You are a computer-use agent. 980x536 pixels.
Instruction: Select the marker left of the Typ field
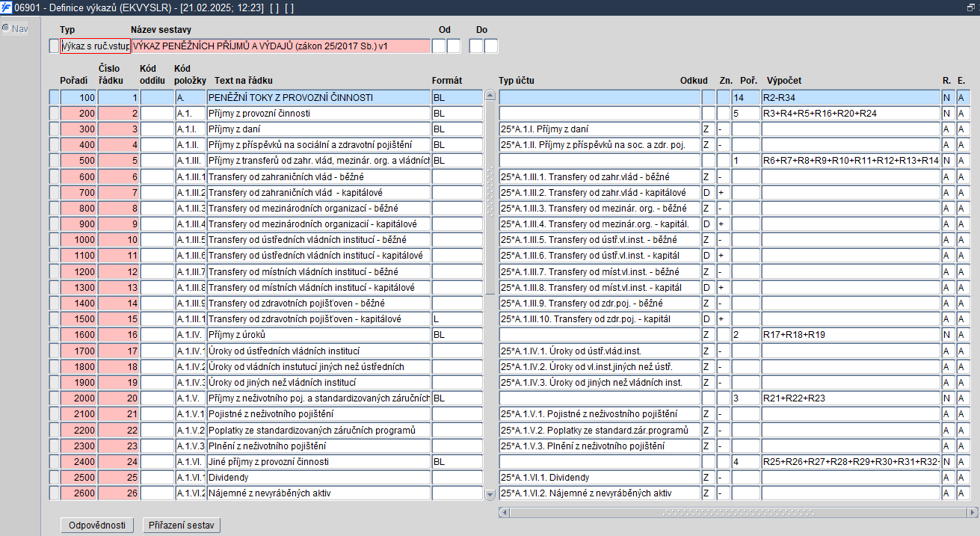pyautogui.click(x=53, y=46)
